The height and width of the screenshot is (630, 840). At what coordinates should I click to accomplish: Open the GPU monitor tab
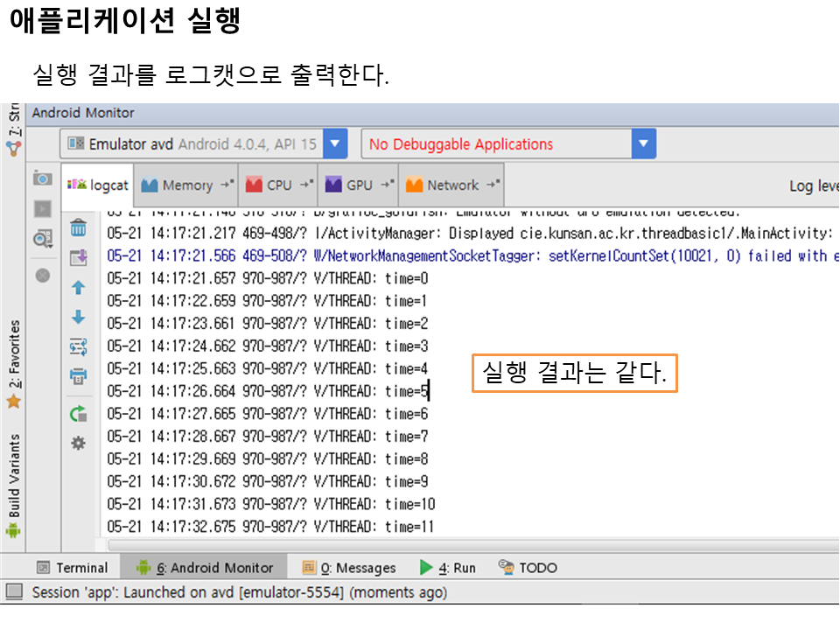coord(359,185)
